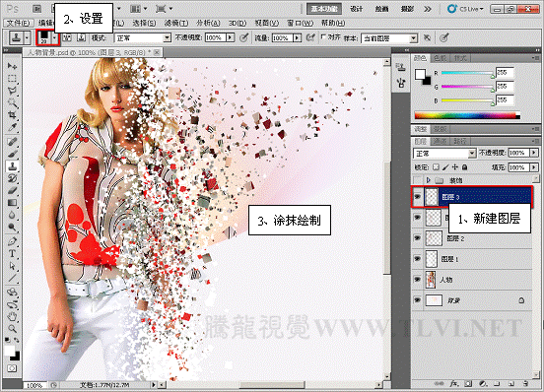Select the Type tool
Viewport: 544px width, 392px height.
click(13, 254)
